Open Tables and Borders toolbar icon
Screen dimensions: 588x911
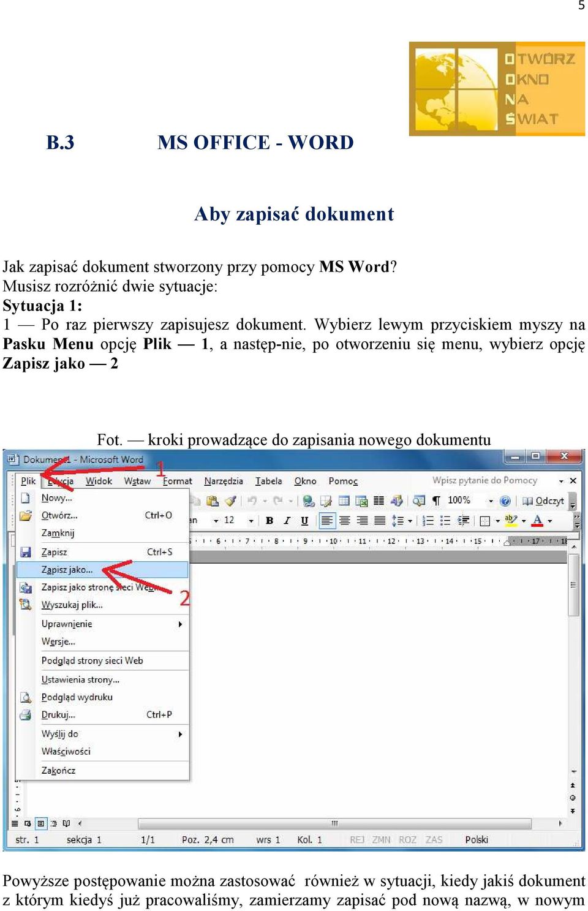click(326, 501)
